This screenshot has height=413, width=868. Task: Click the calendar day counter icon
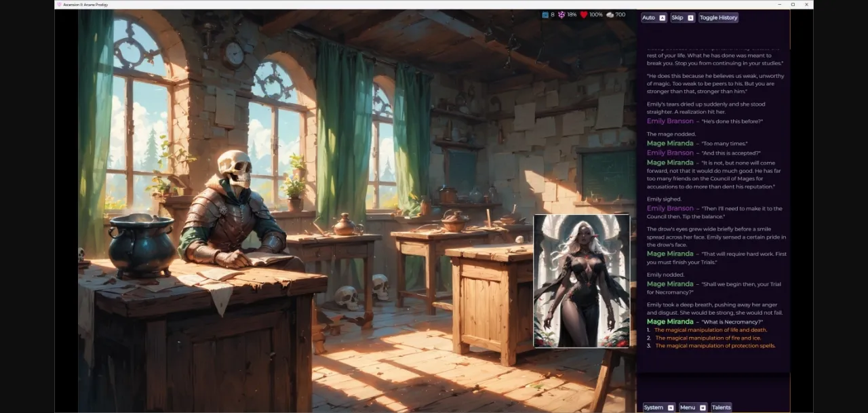[x=545, y=14]
